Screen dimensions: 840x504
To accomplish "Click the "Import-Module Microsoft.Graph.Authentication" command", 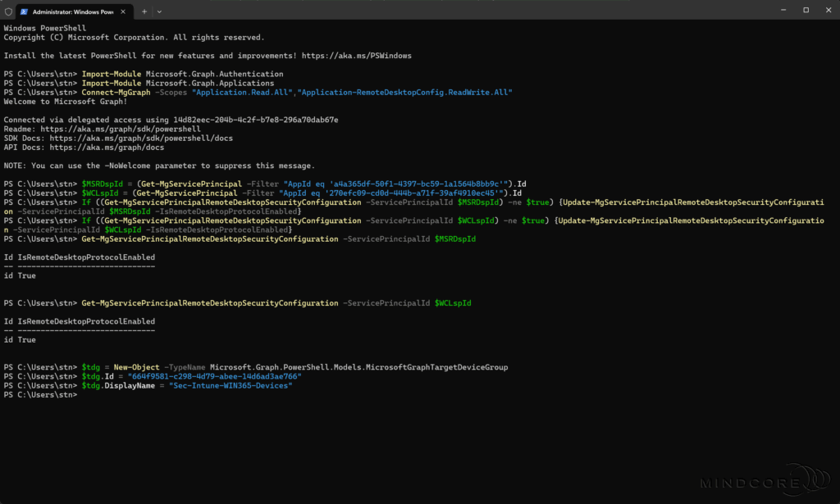I will click(x=183, y=74).
